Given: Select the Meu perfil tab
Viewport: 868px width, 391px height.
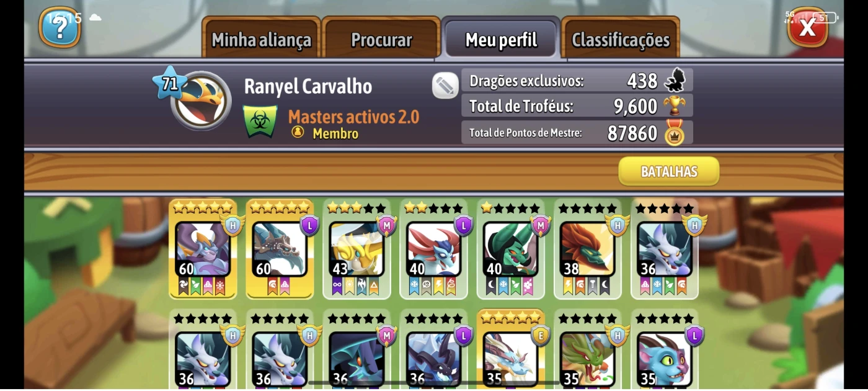Looking at the screenshot, I should [x=501, y=40].
